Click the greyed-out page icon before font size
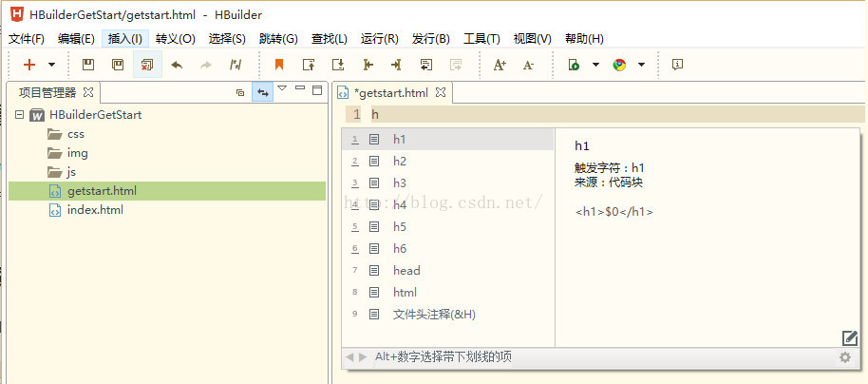Screen dimensions: 868x384 [x=456, y=65]
